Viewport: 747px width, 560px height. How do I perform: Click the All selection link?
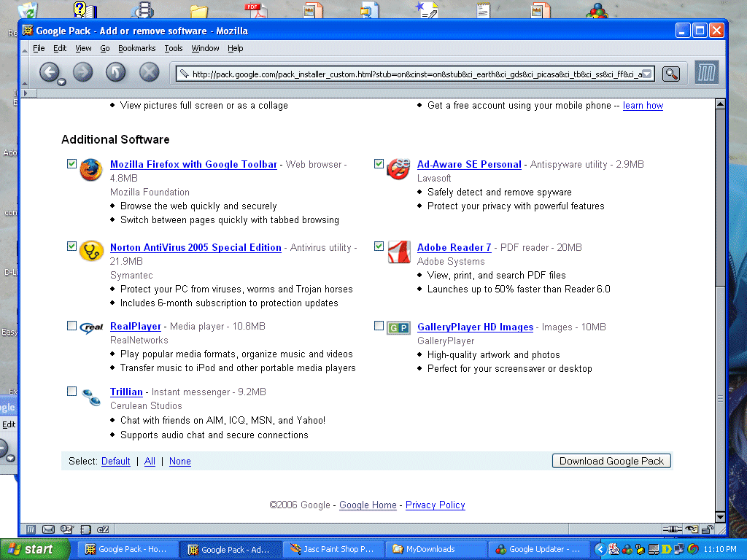point(150,461)
